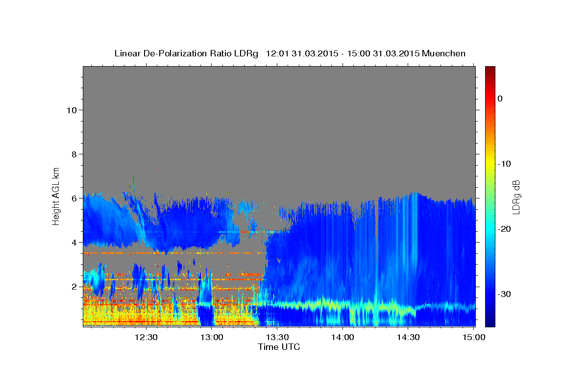Click the 15:00 time tick label
Screen dimensions: 588x392
473,337
